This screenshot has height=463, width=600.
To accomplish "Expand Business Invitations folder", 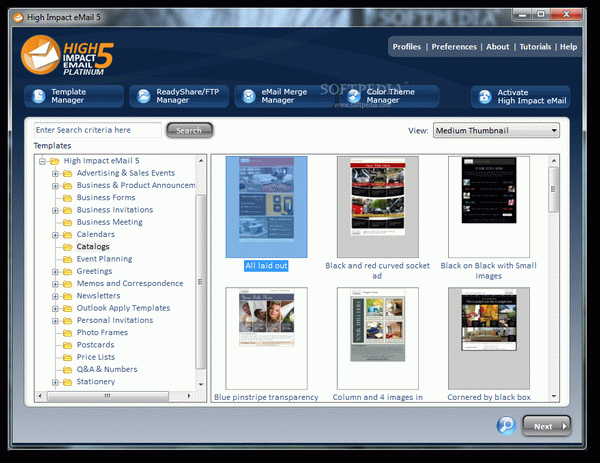I will [55, 210].
